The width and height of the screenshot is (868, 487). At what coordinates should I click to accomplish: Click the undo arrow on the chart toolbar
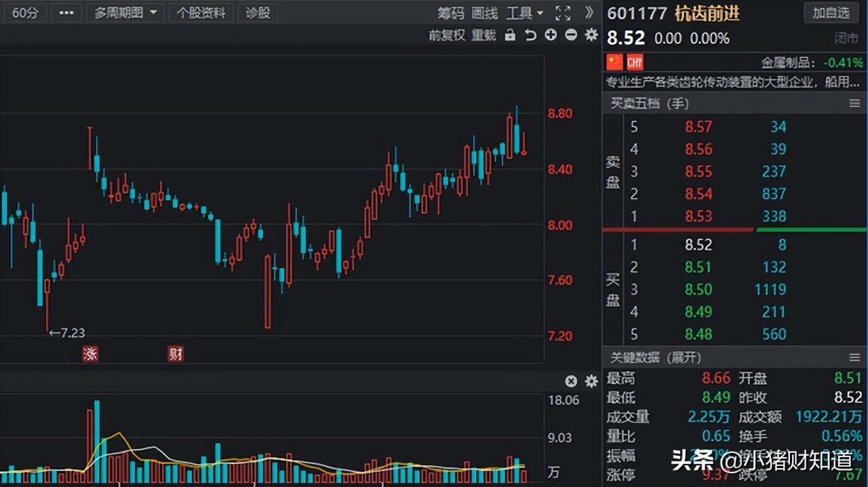(x=530, y=35)
